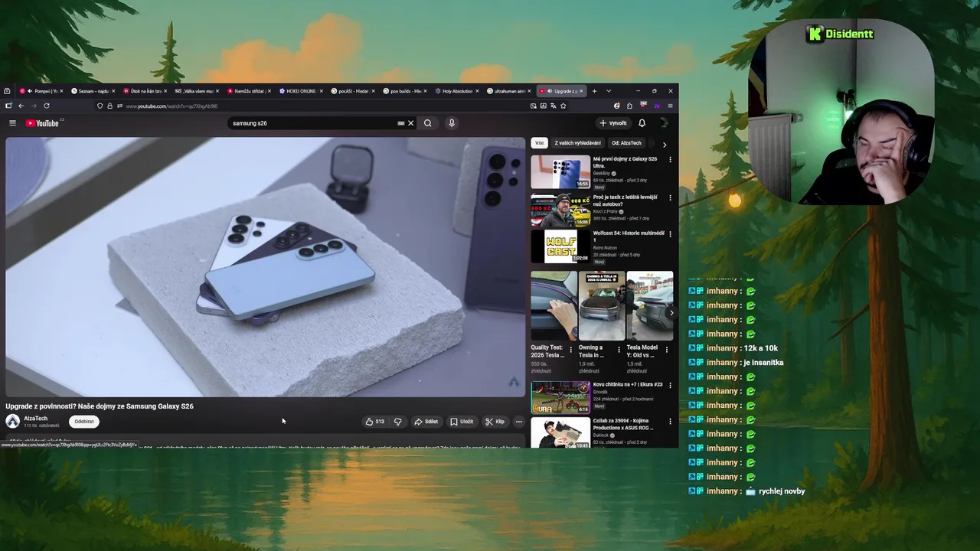Open the Galaxy S26 Ultra video thumbnail
The image size is (980, 551).
pos(560,172)
